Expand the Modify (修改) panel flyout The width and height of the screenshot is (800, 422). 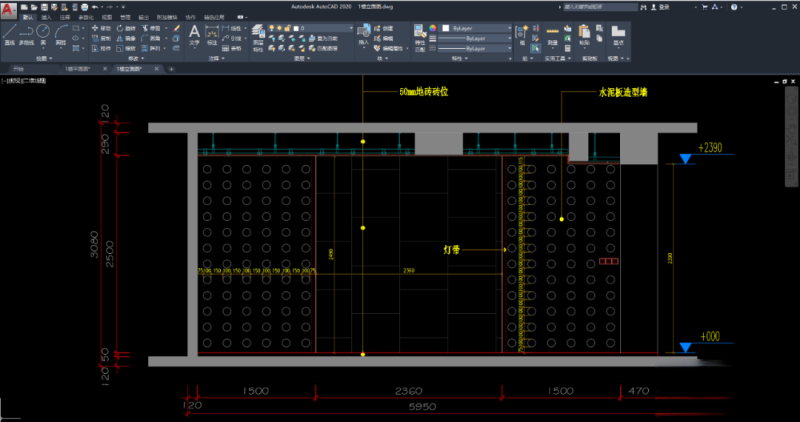132,59
